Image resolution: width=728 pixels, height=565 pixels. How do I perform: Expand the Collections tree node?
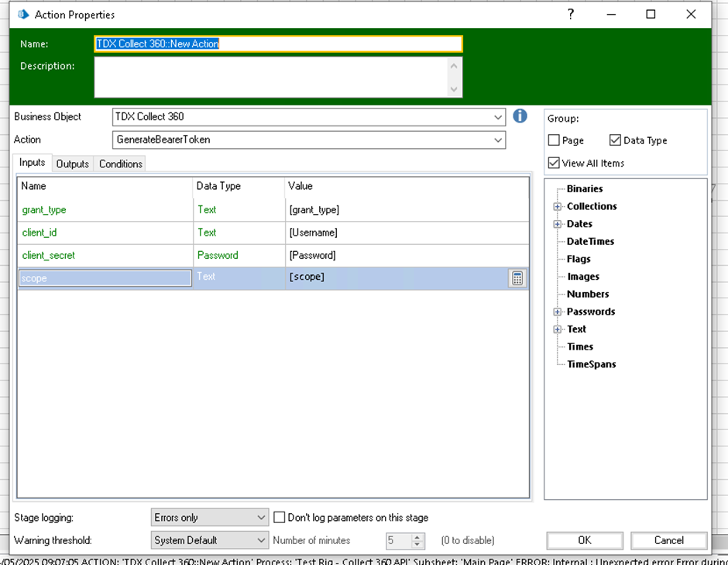coord(557,207)
